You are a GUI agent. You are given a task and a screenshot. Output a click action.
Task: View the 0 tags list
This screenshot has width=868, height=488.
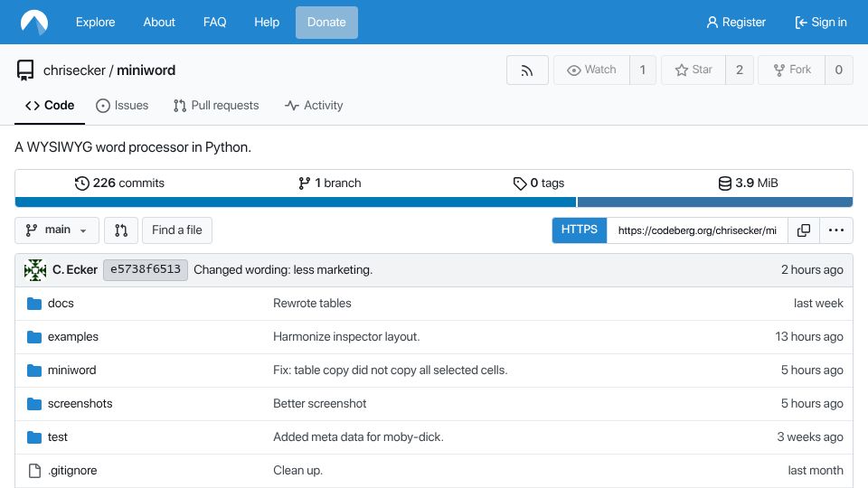539,183
